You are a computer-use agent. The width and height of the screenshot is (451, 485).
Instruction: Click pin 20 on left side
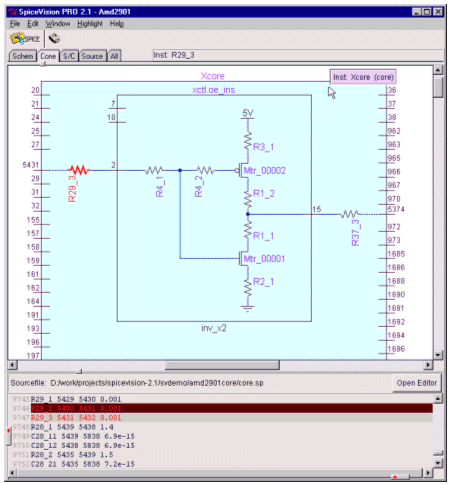point(35,90)
